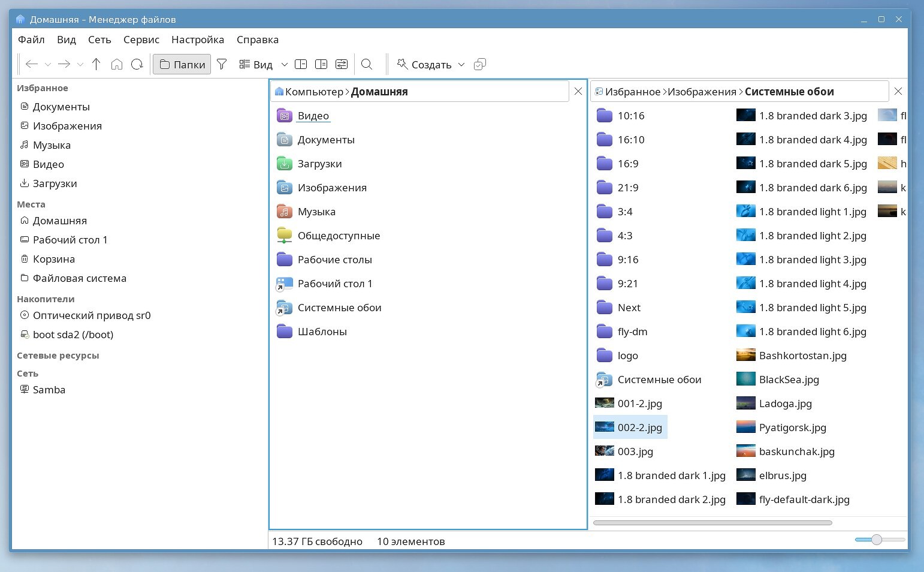Open Samba network entry

point(49,390)
